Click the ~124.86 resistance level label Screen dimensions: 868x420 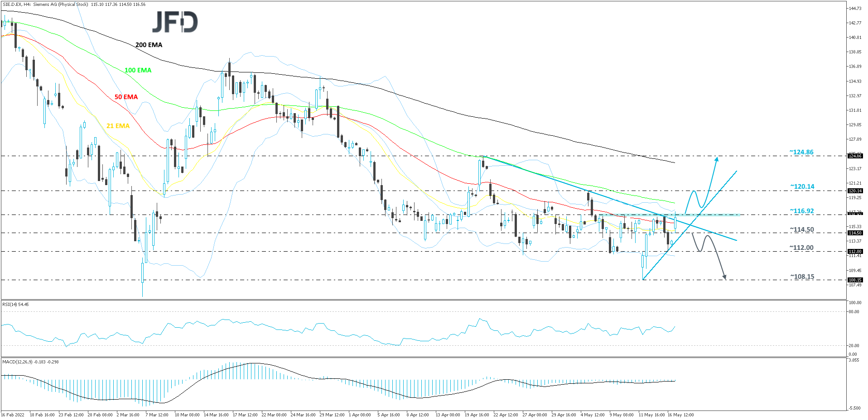coord(801,152)
